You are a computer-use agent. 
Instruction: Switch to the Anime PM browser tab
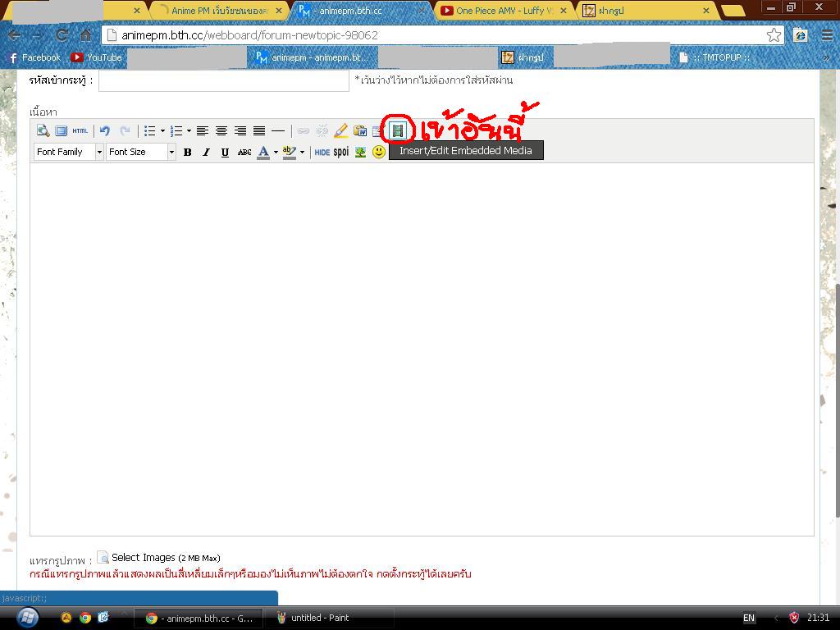[218, 10]
